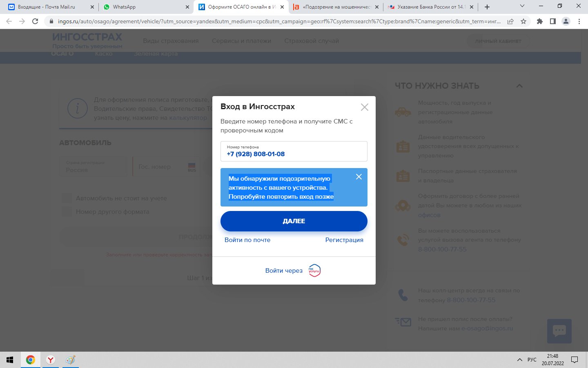Click phone number 8-800-100-77-55 under agent text
The height and width of the screenshot is (368, 588).
click(442, 249)
